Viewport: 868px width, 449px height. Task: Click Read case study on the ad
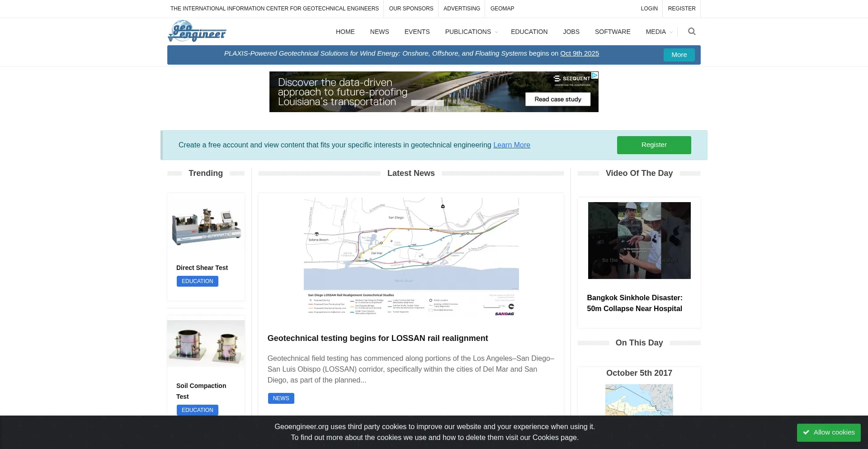[557, 99]
